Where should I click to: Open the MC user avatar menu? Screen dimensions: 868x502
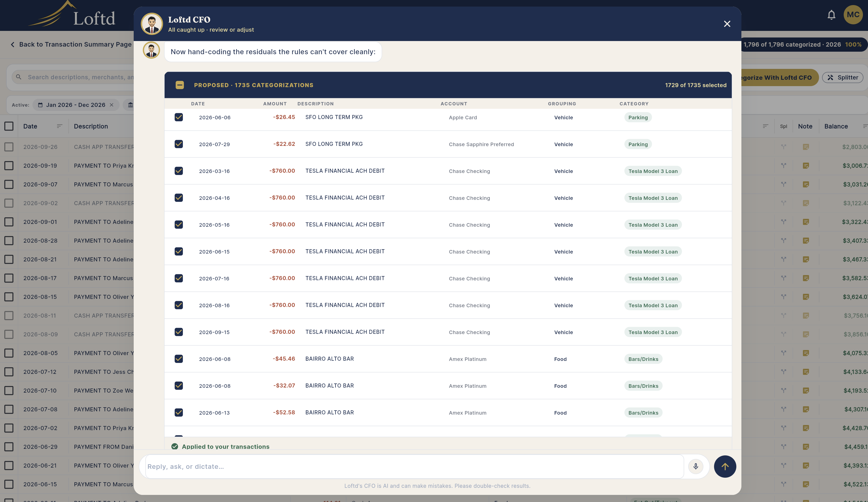(853, 15)
